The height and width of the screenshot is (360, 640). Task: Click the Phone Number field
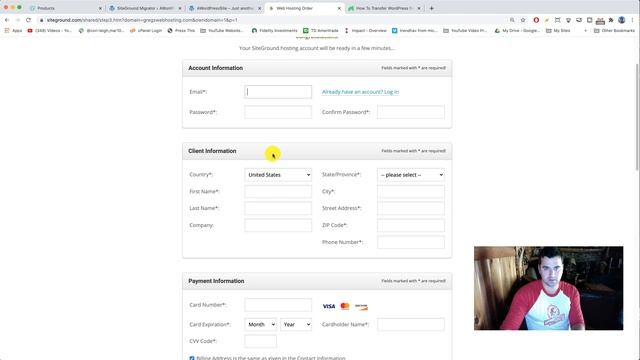pyautogui.click(x=411, y=242)
